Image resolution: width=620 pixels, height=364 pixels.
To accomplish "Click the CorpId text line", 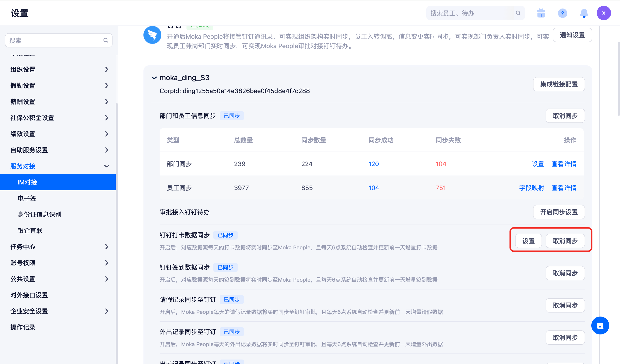I will pyautogui.click(x=234, y=91).
